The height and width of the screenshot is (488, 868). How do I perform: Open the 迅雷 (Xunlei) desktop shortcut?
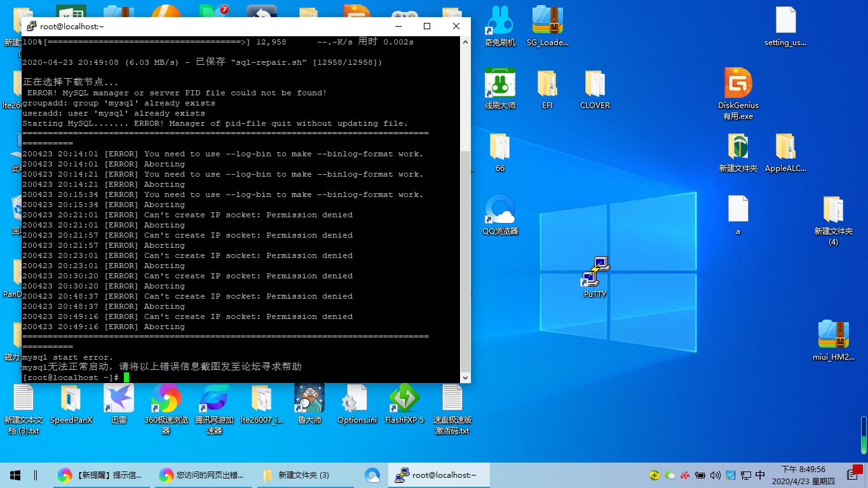[119, 399]
